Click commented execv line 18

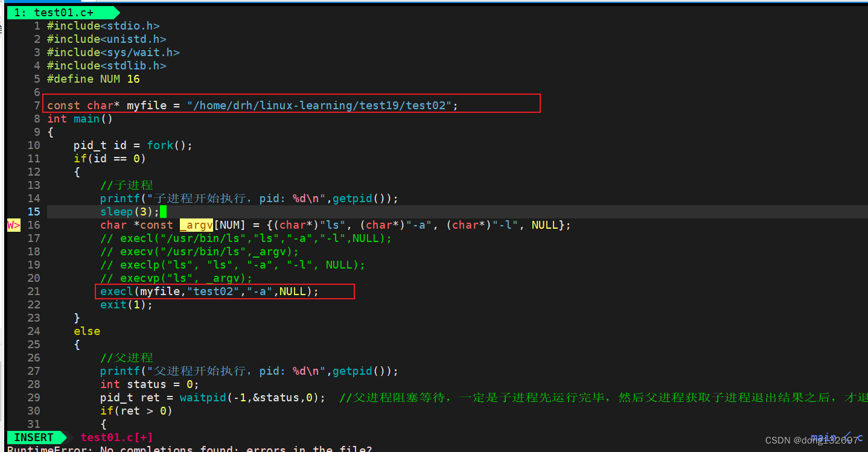[200, 252]
